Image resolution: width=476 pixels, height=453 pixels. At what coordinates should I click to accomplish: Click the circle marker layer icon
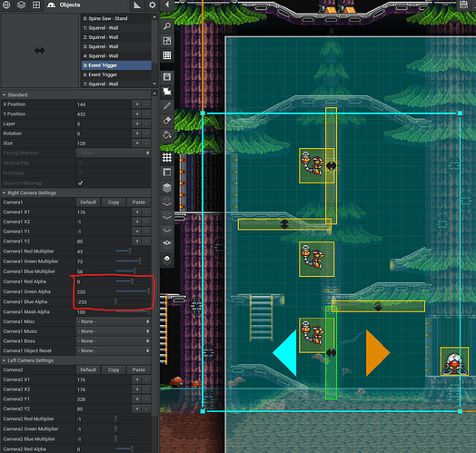click(x=167, y=259)
